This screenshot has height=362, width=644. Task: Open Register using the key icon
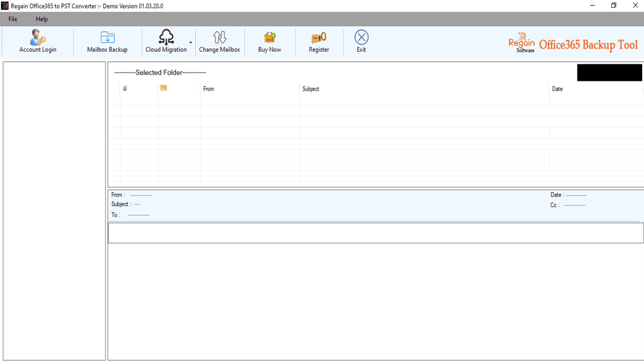[x=318, y=37]
